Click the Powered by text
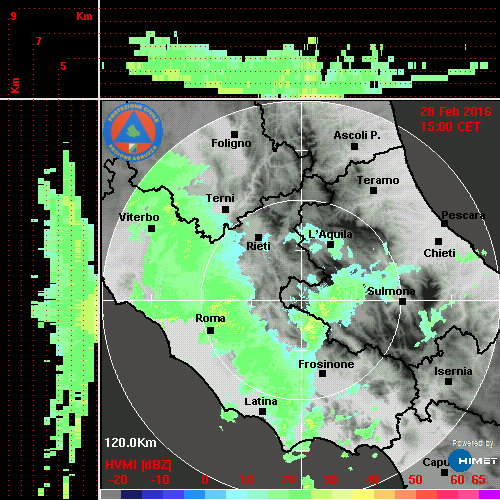The width and height of the screenshot is (500, 500). (x=473, y=443)
